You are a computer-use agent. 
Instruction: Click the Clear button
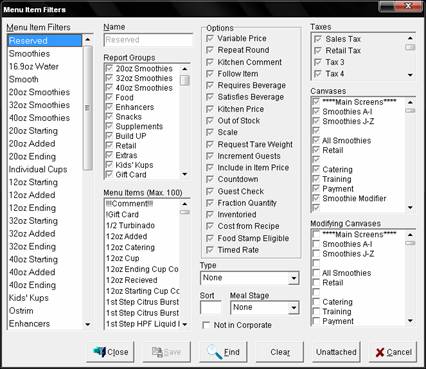click(x=280, y=352)
